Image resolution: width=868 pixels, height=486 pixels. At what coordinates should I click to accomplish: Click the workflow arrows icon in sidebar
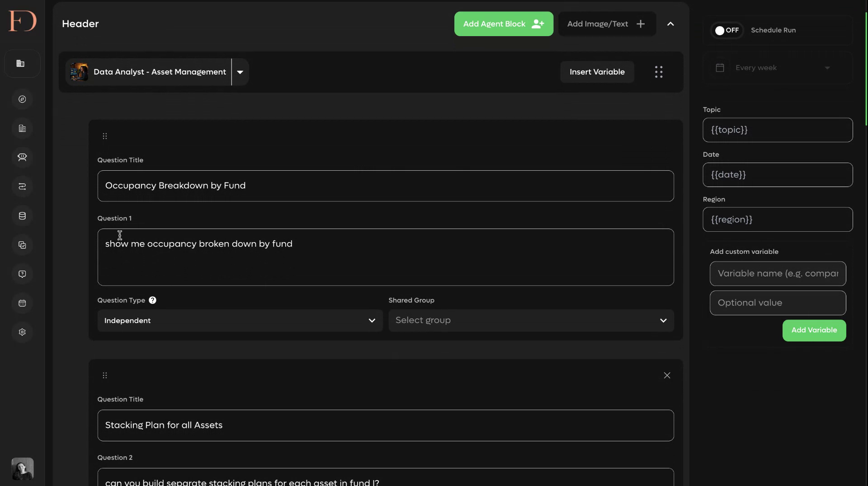(x=22, y=187)
